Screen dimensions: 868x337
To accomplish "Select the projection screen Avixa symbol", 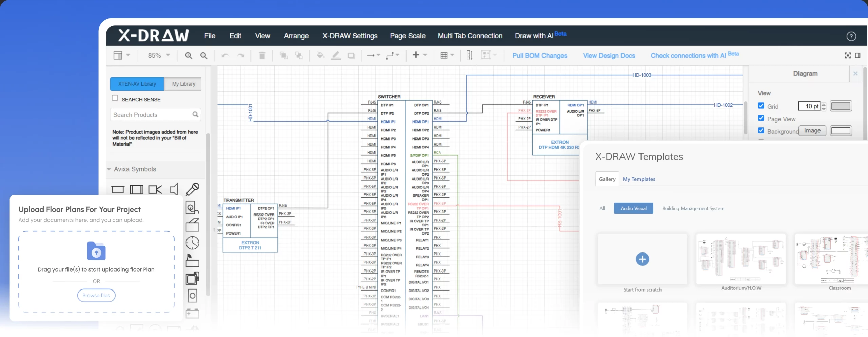I will [136, 189].
